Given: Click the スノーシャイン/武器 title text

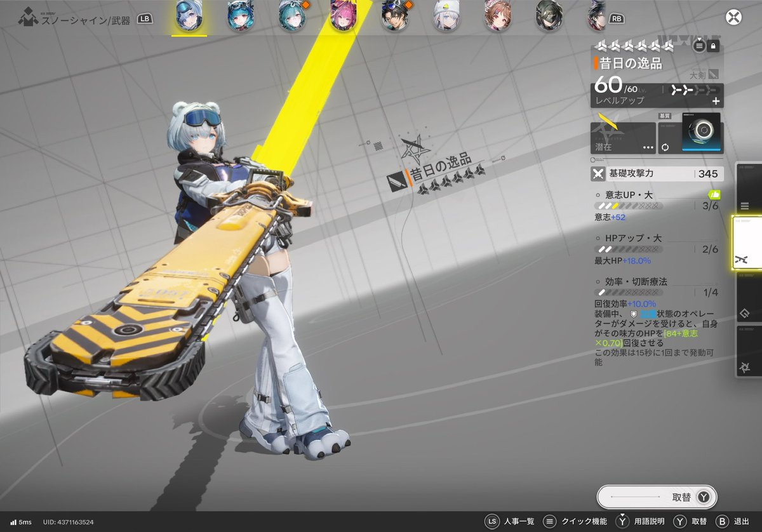Looking at the screenshot, I should coord(86,20).
